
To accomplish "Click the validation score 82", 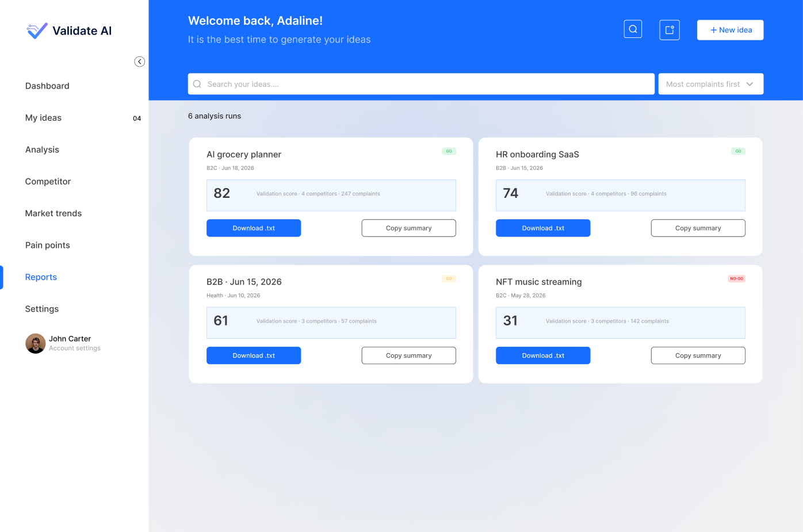I will point(222,193).
